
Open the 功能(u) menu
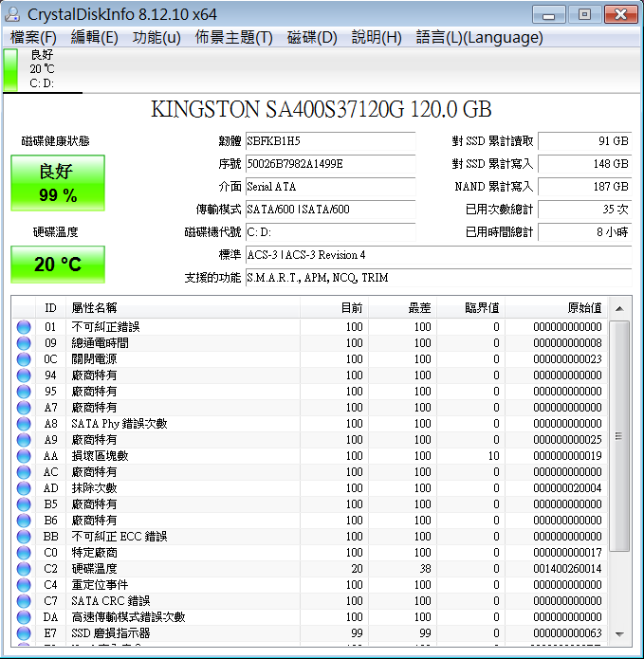click(156, 37)
